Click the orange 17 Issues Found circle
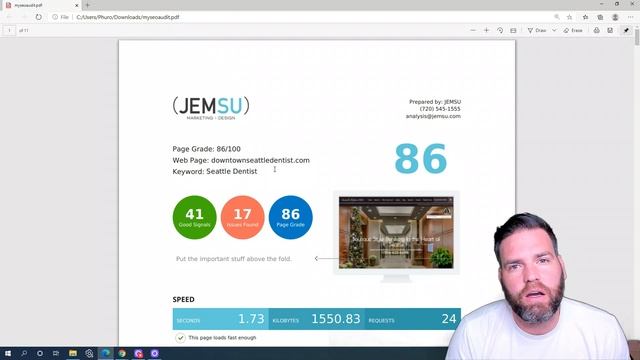 coord(242,217)
